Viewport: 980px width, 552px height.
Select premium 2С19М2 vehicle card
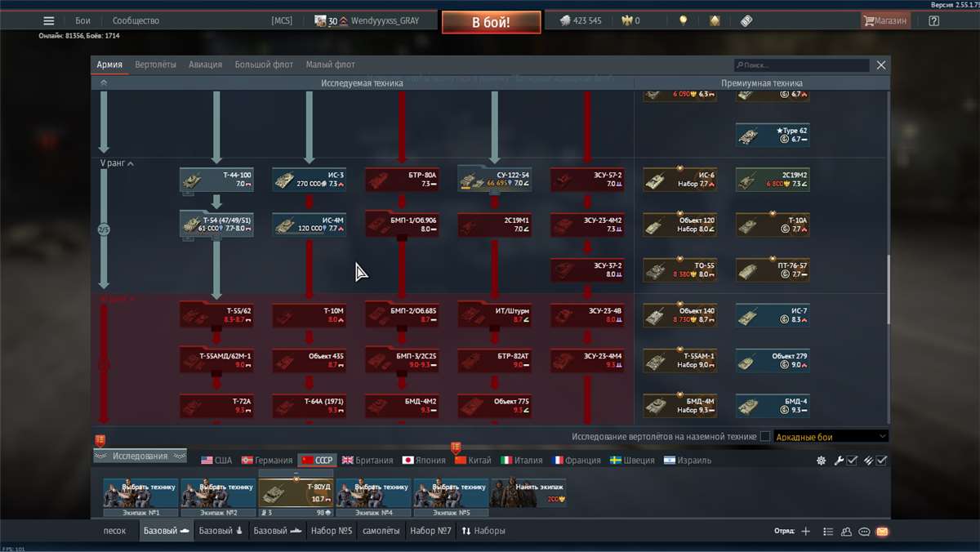click(773, 180)
